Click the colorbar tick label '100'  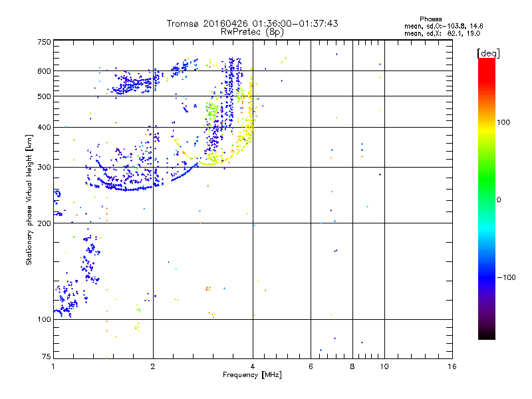tap(503, 122)
